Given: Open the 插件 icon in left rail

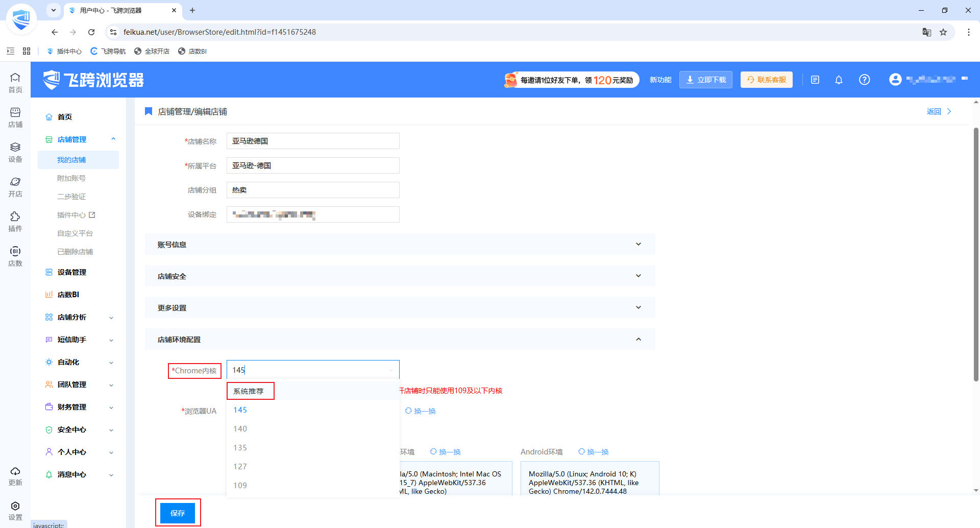Looking at the screenshot, I should tap(15, 222).
